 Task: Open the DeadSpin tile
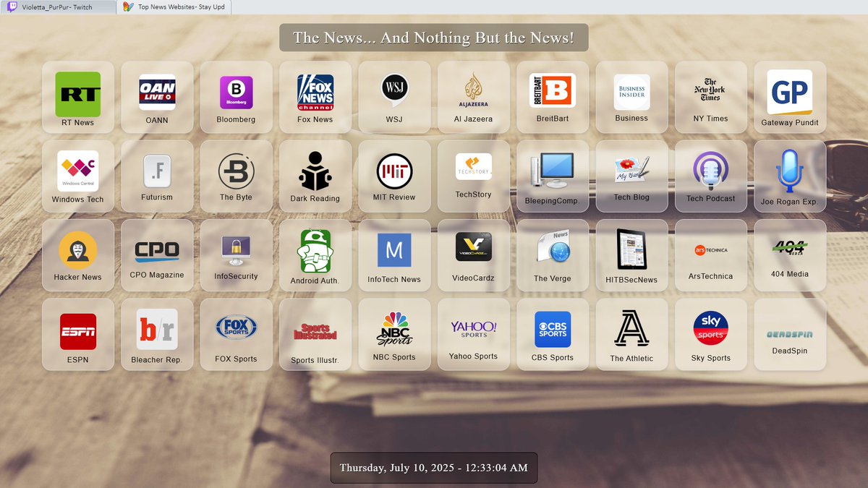(x=790, y=335)
